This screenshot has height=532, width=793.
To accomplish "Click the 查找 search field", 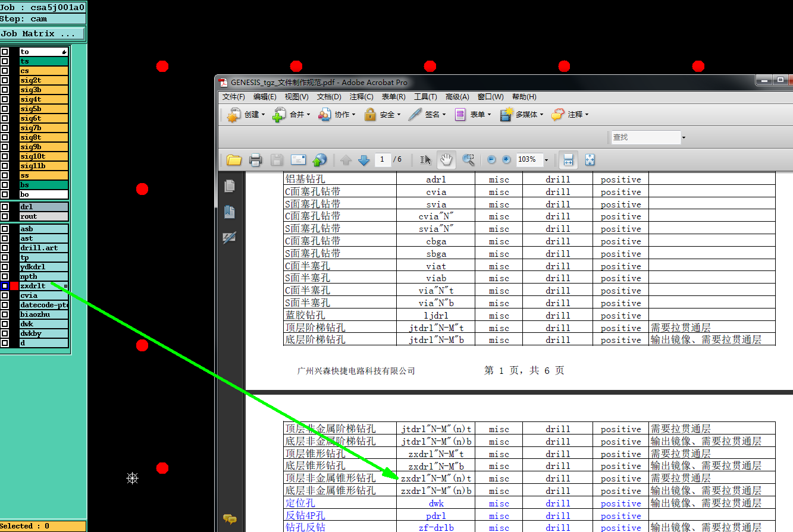I will pyautogui.click(x=645, y=137).
